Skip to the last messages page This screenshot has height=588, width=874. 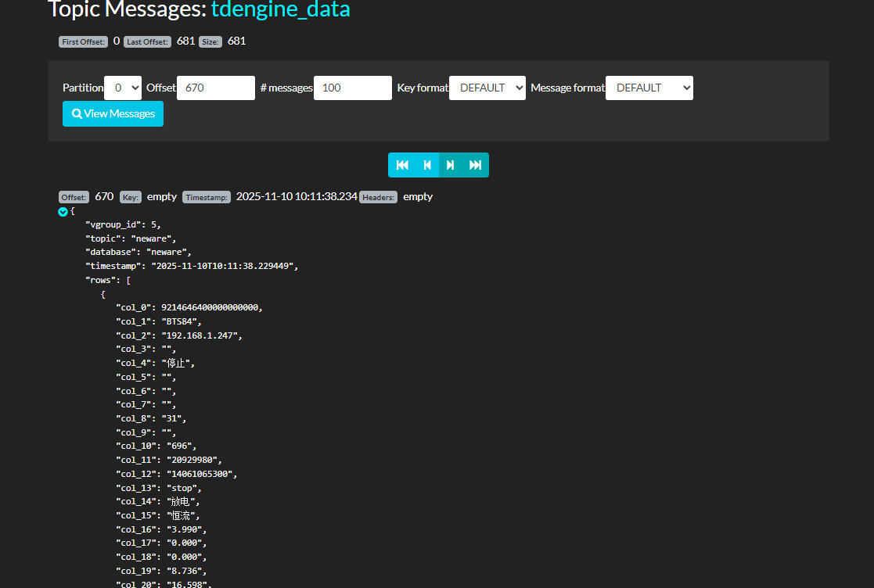click(x=475, y=165)
